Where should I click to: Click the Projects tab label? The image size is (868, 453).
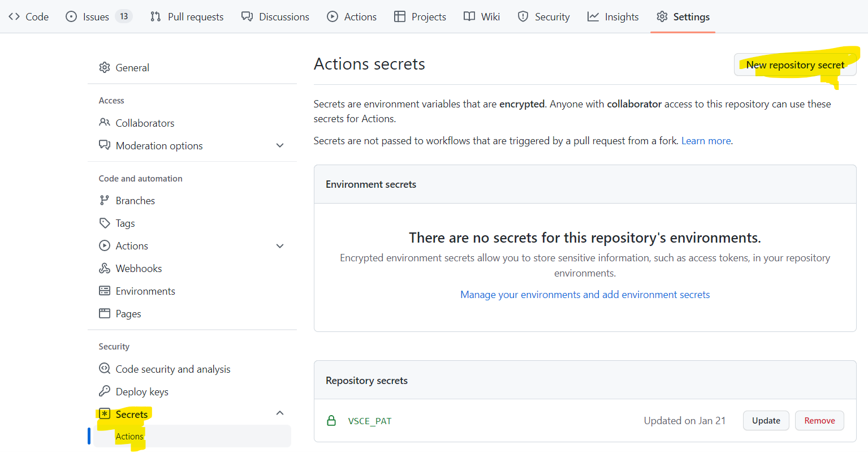(429, 16)
